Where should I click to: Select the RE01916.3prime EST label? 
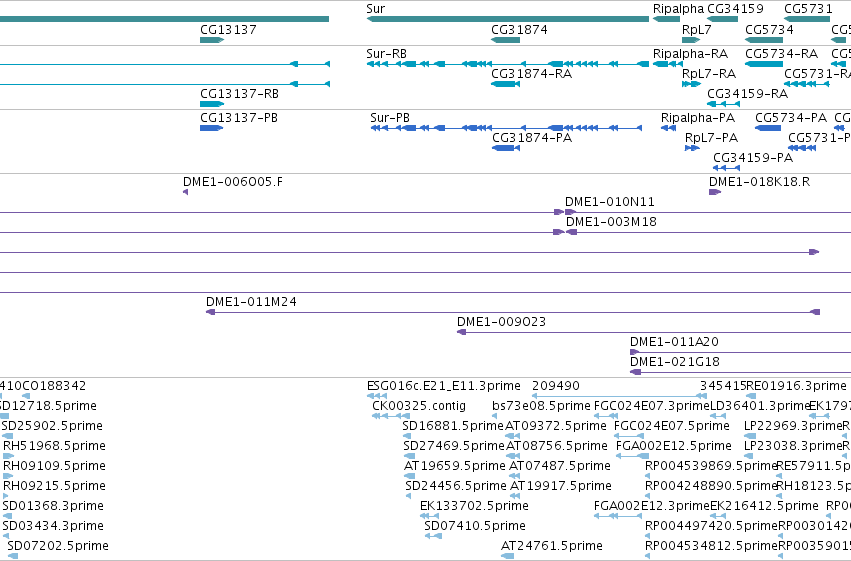tap(796, 385)
